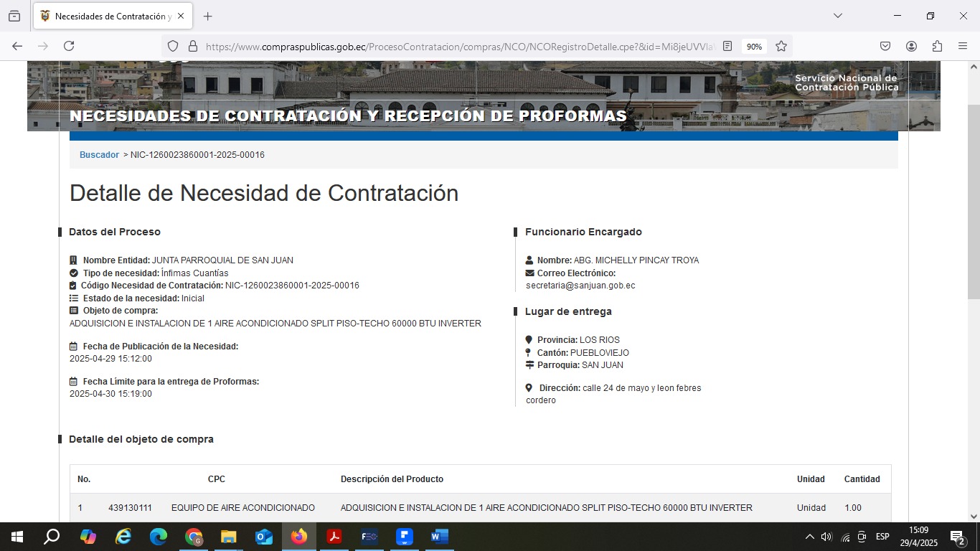Viewport: 980px width, 551px height.
Task: Open site security shield information
Action: (x=173, y=46)
